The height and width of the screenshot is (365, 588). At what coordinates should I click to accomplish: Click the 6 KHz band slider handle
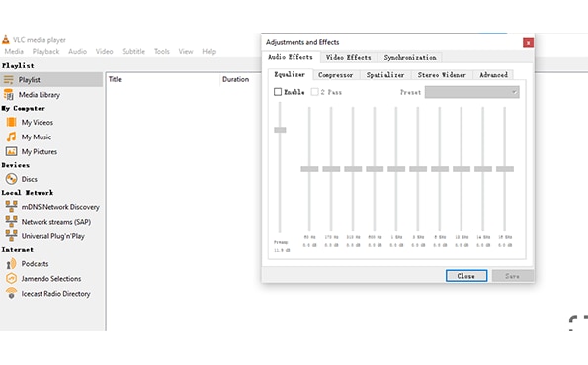pos(440,169)
